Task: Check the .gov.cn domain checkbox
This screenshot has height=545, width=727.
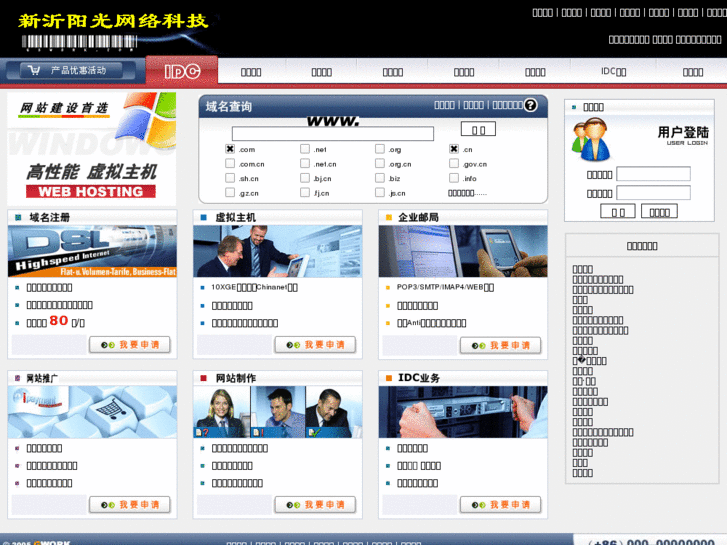Action: point(454,163)
